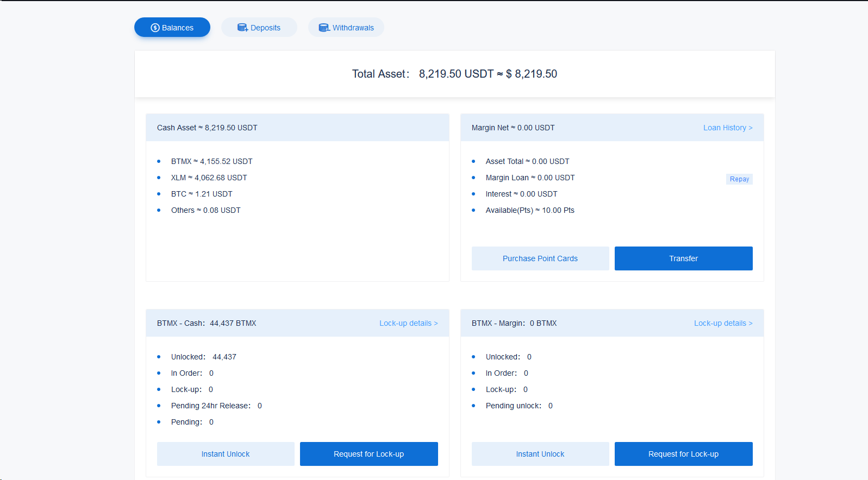Click the XLM balance entry in Cash Asset list

tap(209, 178)
